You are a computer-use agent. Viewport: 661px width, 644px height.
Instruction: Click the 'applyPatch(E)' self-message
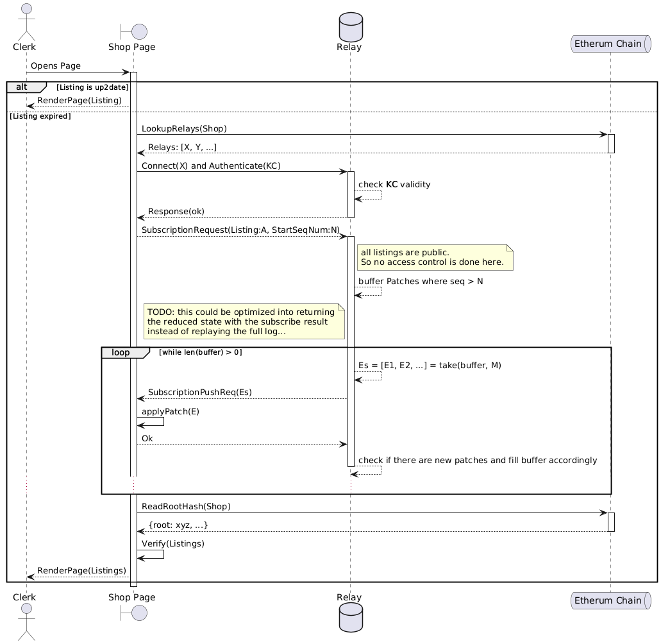coord(171,411)
